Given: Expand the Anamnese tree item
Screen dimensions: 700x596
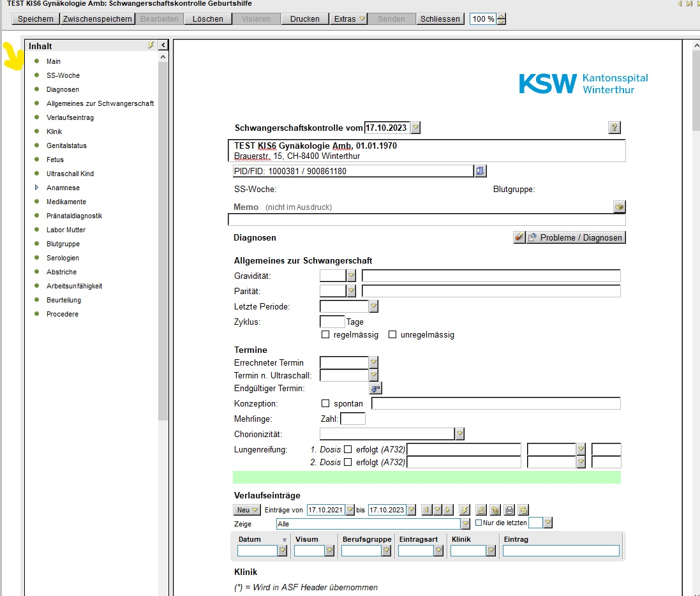Looking at the screenshot, I should pos(36,188).
